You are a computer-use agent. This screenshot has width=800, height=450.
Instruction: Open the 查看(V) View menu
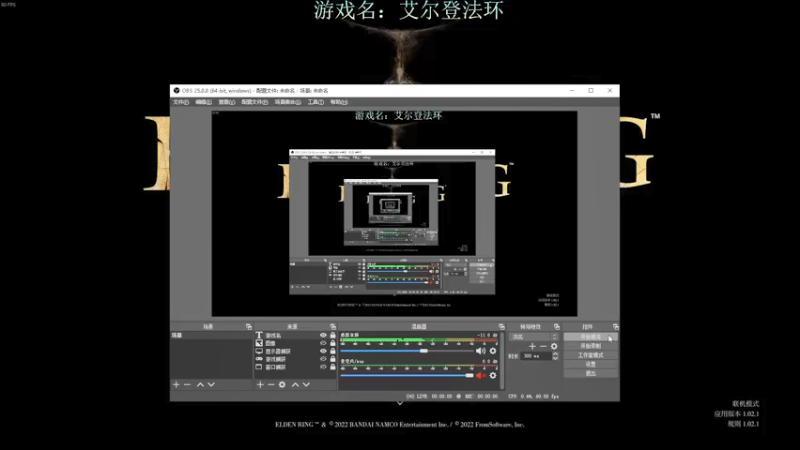point(227,102)
